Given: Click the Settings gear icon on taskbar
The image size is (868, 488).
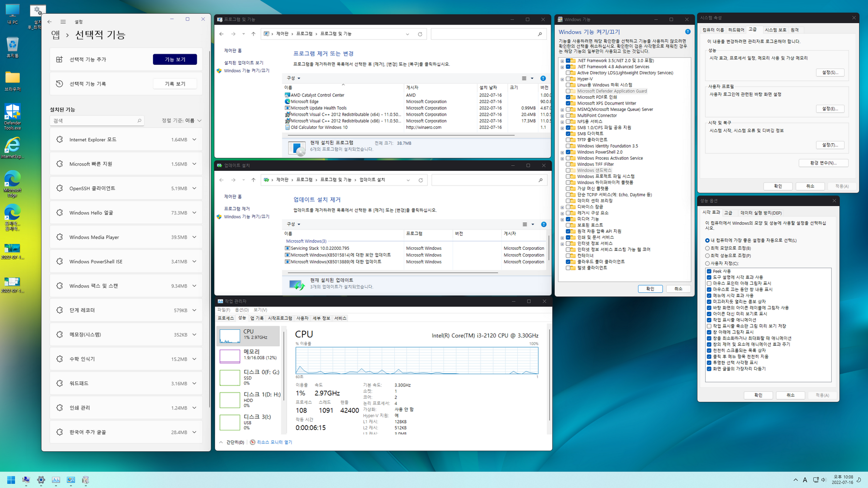Looking at the screenshot, I should 41,480.
